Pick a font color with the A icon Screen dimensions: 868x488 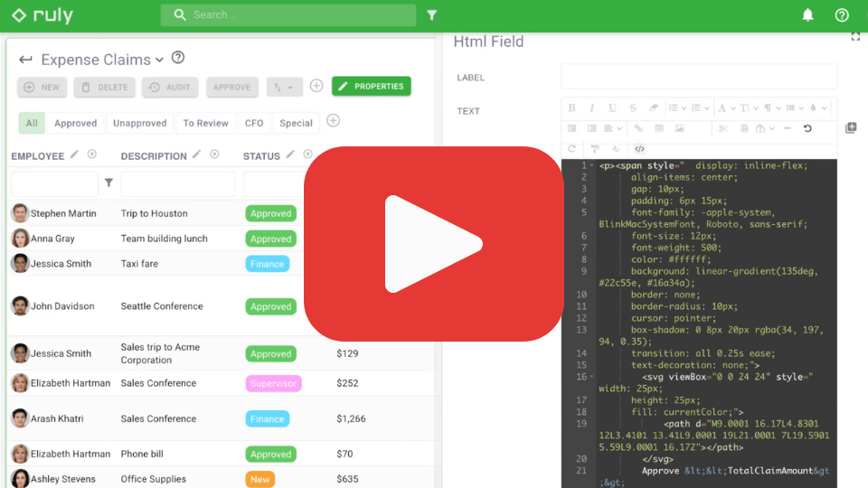[722, 108]
